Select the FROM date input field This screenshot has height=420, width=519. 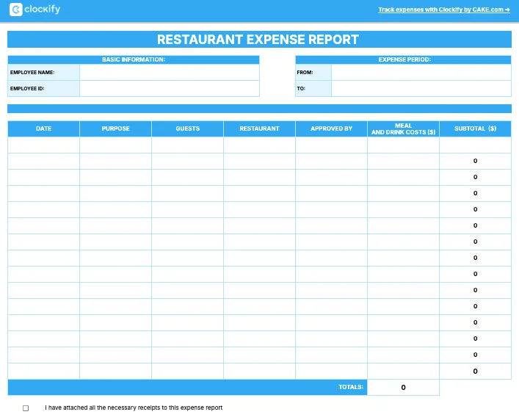(x=421, y=72)
